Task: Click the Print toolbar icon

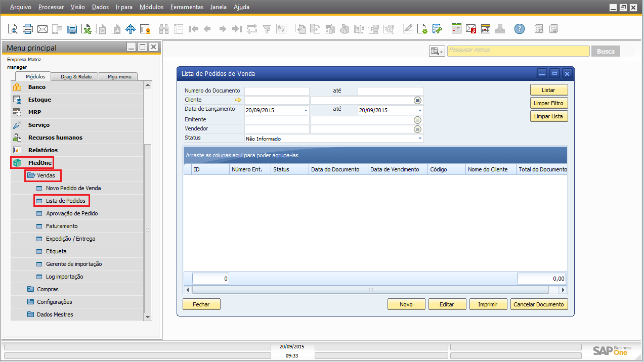Action: (28, 29)
